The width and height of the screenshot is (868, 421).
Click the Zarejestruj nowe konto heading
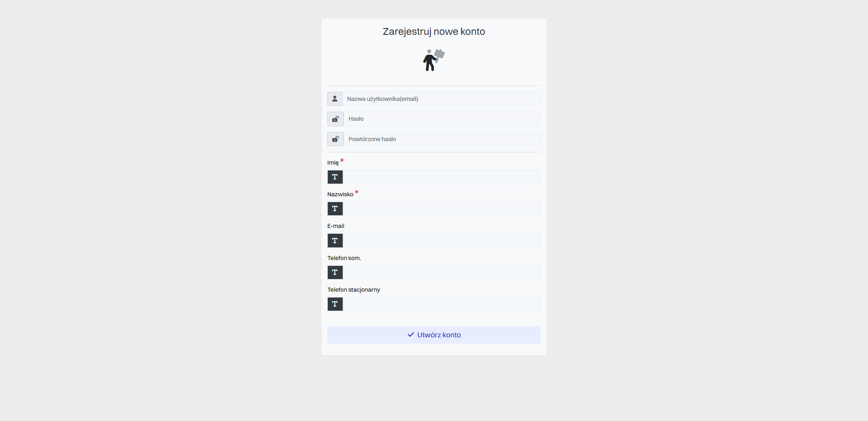(x=434, y=32)
